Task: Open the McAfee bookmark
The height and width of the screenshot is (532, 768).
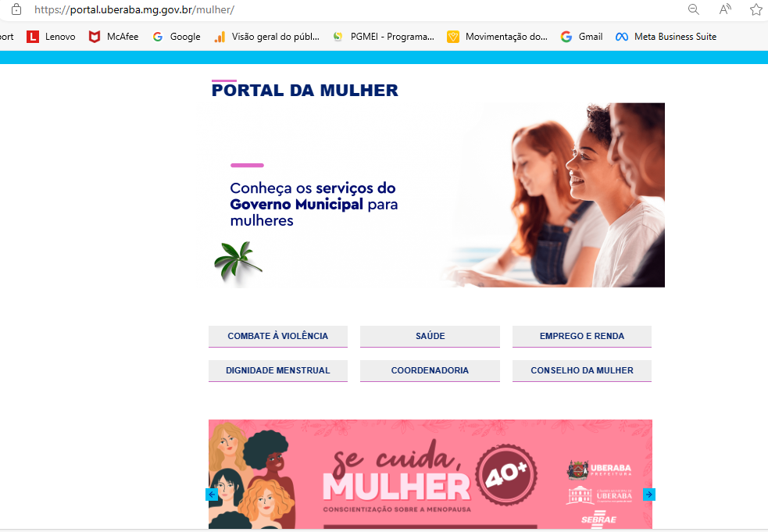Action: [x=113, y=37]
